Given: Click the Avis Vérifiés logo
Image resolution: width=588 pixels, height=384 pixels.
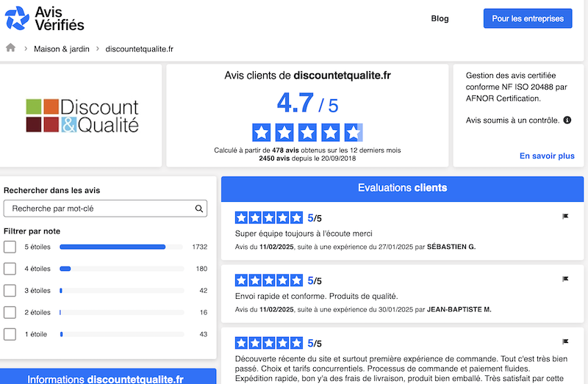Looking at the screenshot, I should 45,18.
